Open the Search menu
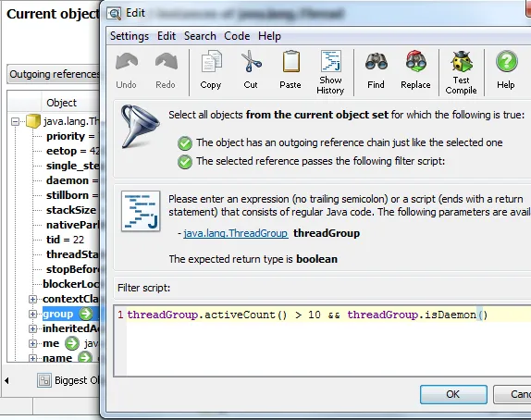The height and width of the screenshot is (420, 531). (200, 36)
